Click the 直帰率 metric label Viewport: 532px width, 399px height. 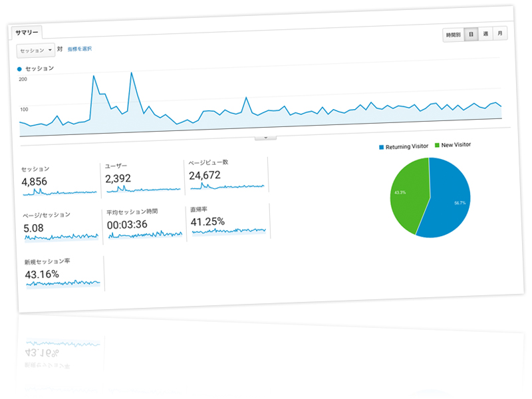pyautogui.click(x=198, y=209)
